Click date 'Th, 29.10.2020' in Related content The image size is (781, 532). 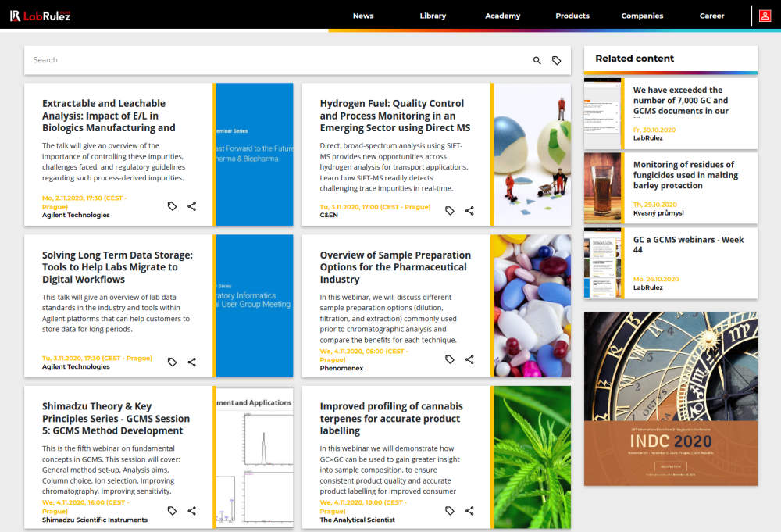coord(655,205)
